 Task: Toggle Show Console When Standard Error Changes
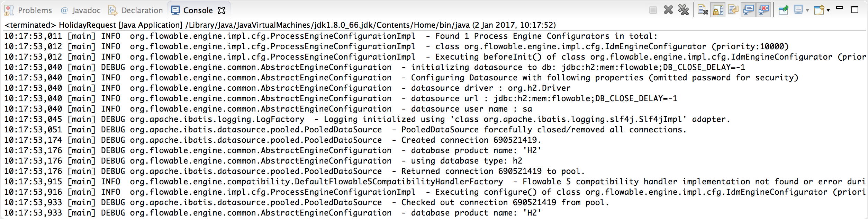763,9
